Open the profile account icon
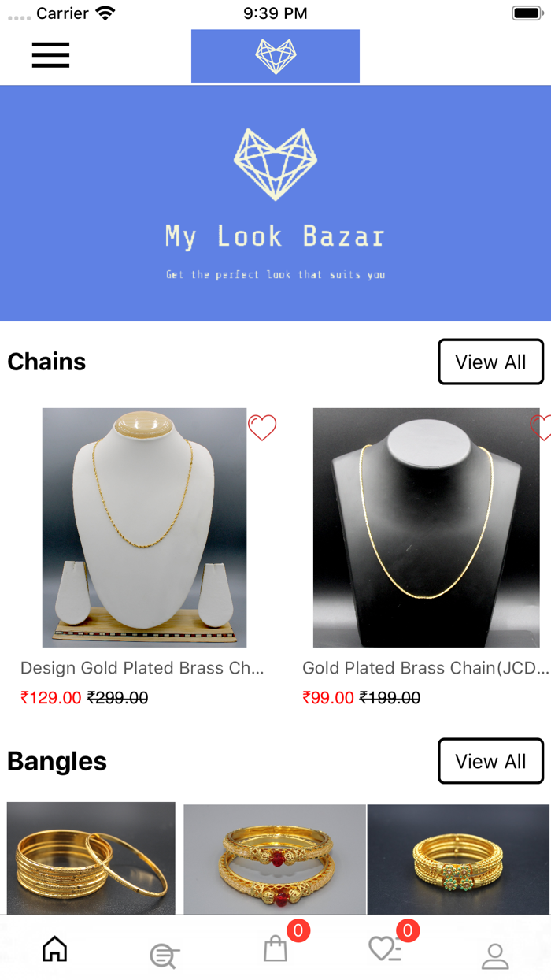This screenshot has width=551, height=980. [x=495, y=953]
